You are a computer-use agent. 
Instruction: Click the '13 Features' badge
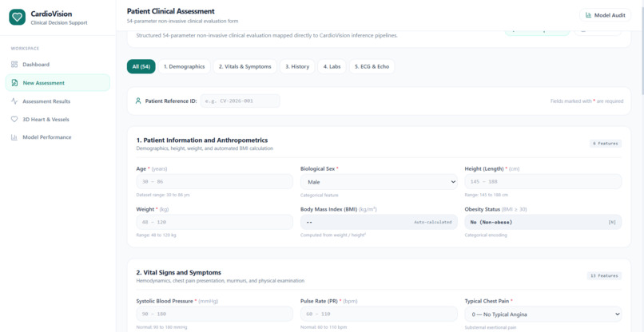605,276
